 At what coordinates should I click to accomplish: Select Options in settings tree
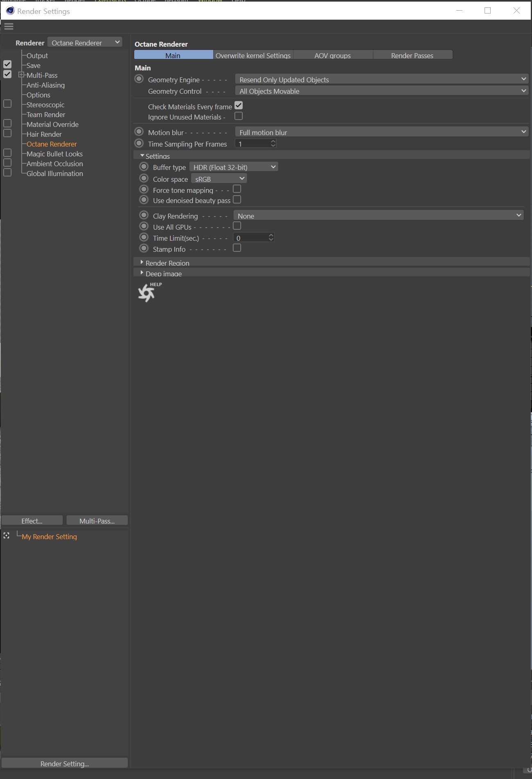(38, 95)
